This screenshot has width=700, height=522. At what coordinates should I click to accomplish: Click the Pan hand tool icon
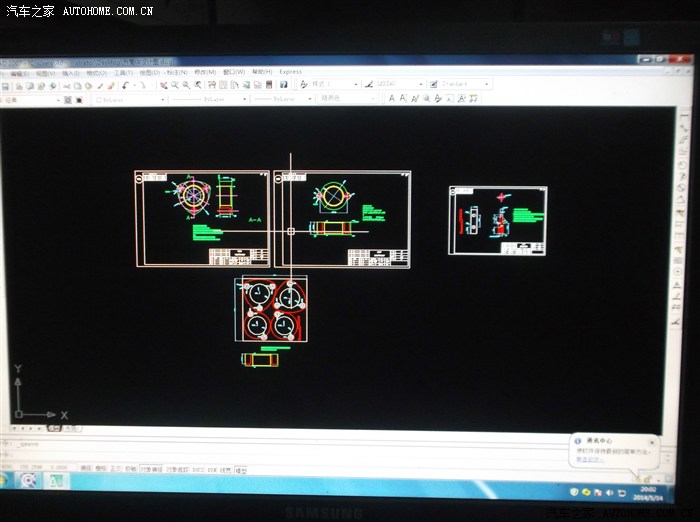click(164, 85)
